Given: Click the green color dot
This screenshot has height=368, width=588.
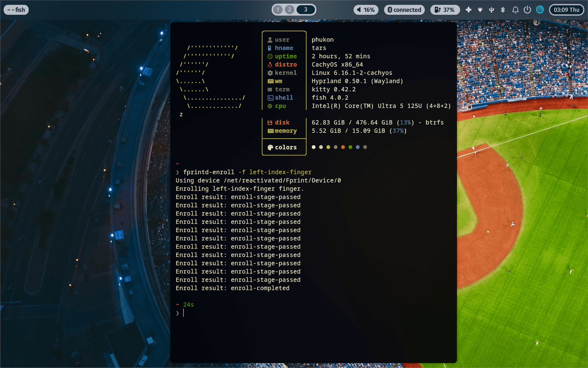Looking at the screenshot, I should click(x=350, y=147).
